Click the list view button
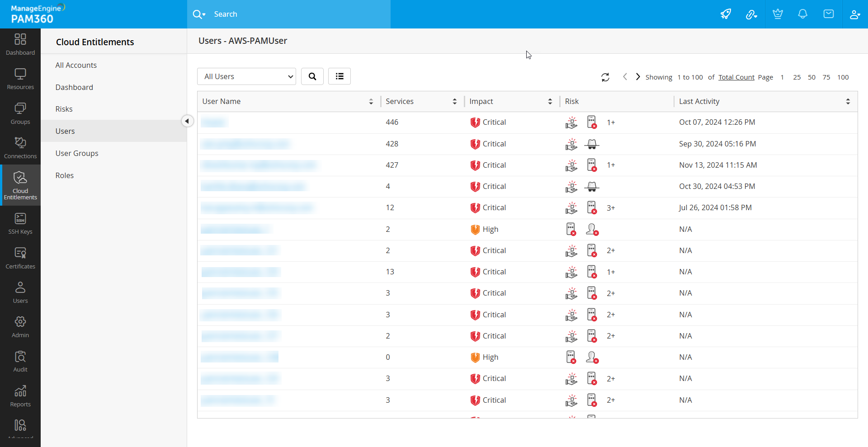Viewport: 868px width, 447px height. 340,76
